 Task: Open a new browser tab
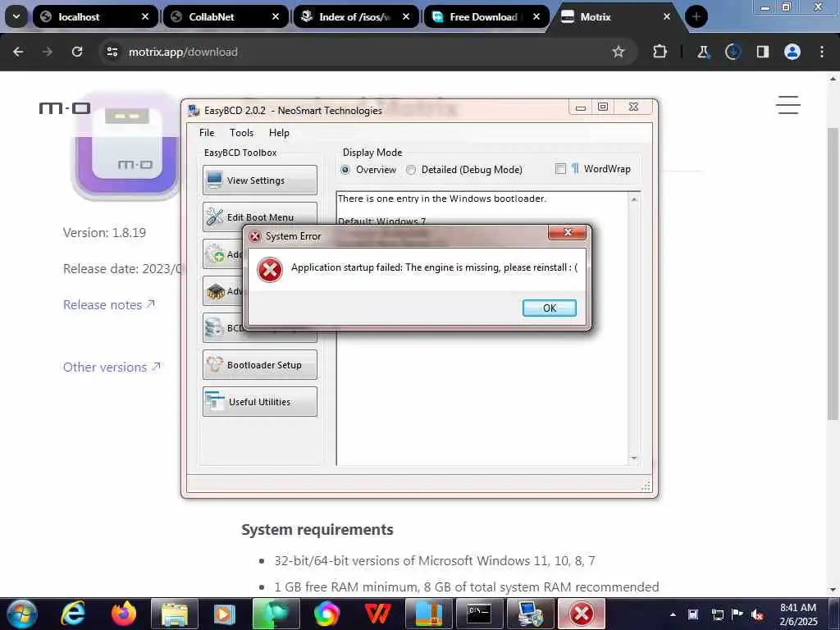tap(696, 16)
